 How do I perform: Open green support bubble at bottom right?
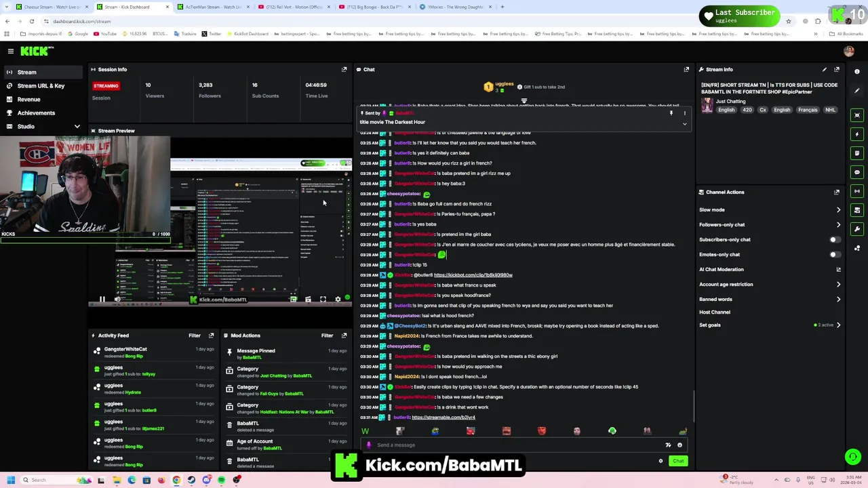[853, 457]
